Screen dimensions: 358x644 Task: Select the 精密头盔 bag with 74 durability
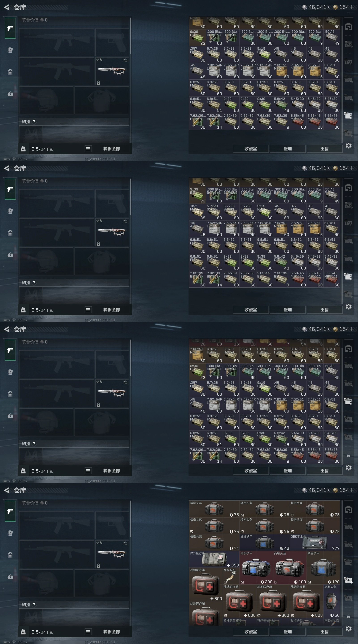(x=214, y=542)
